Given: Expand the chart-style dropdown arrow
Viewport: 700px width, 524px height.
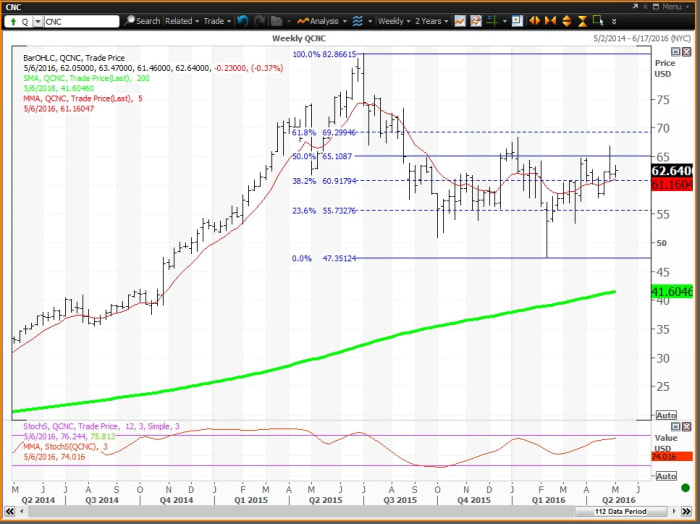Looking at the screenshot, I should (370, 21).
